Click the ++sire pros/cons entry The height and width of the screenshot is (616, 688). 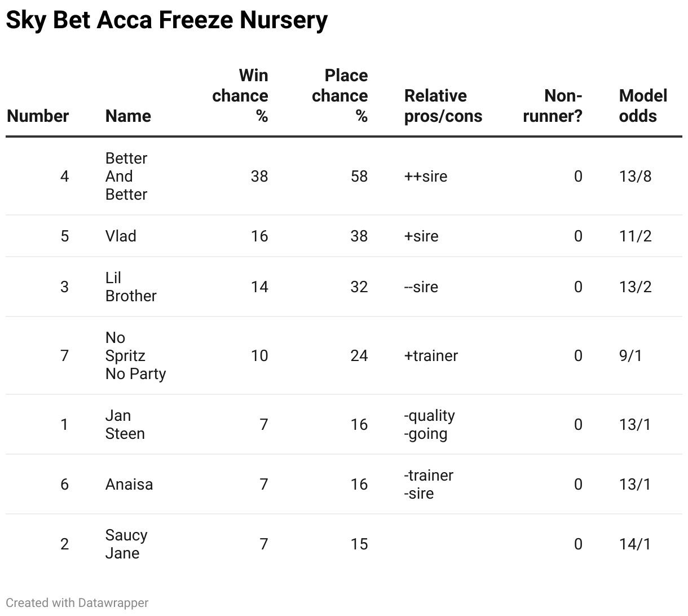coord(426,176)
